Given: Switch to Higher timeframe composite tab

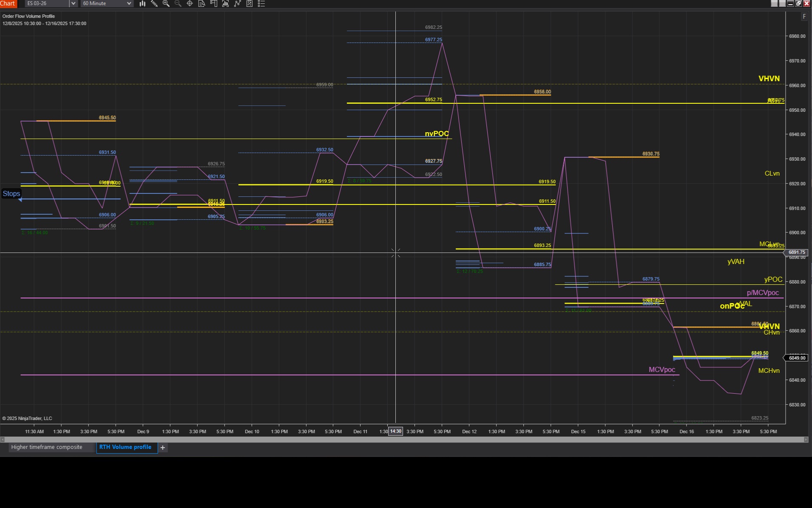Looking at the screenshot, I should pyautogui.click(x=47, y=447).
